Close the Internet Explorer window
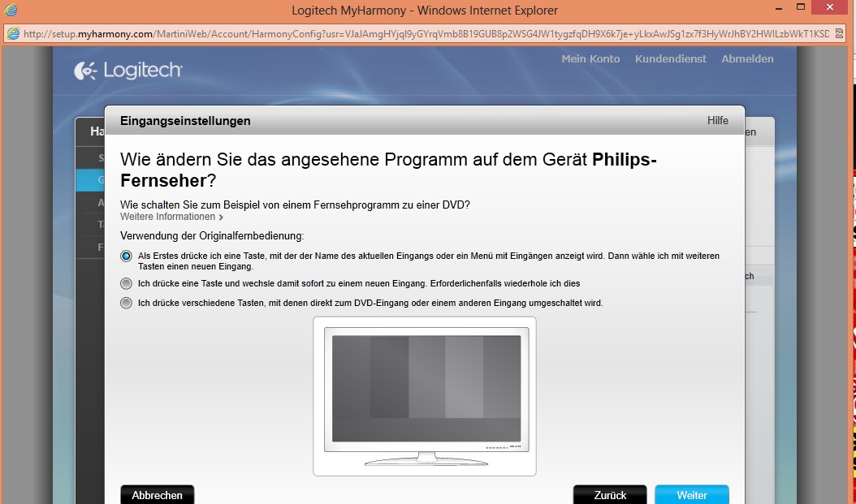The image size is (856, 504). [831, 7]
